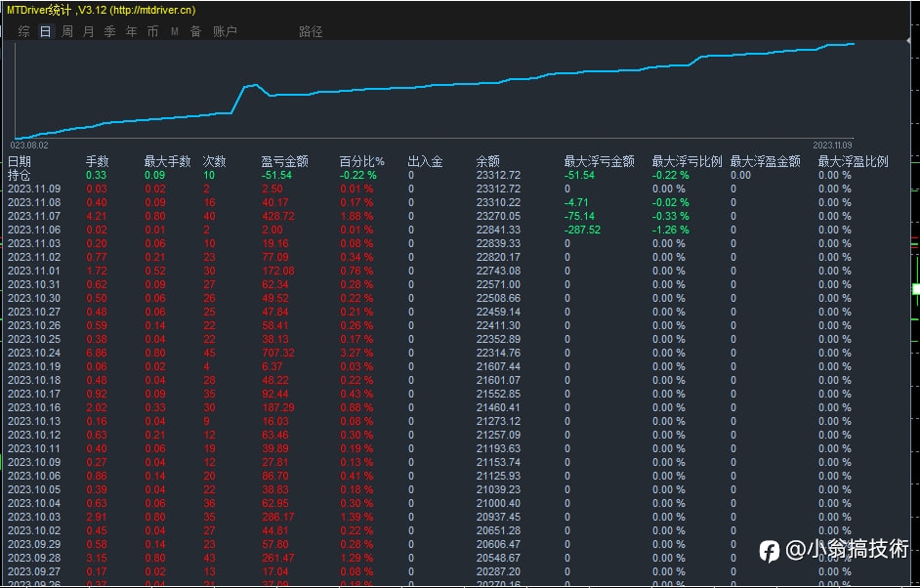Select the 2023.10.03 date row

34,517
